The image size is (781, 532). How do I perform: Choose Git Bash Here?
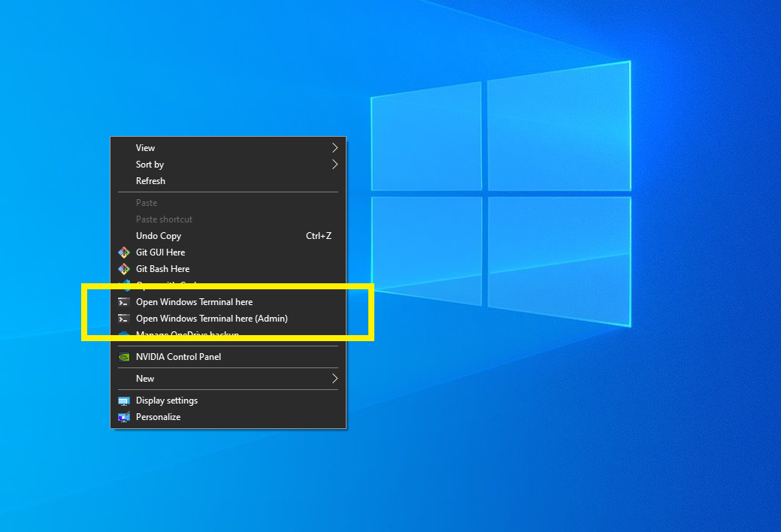click(x=228, y=269)
